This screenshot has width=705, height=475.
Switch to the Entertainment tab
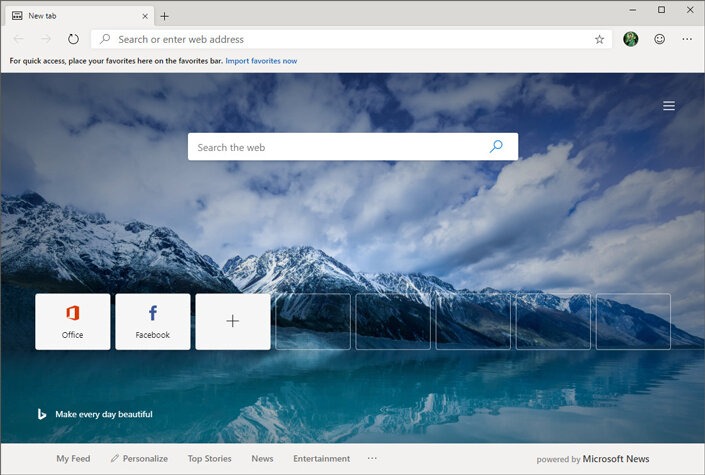pyautogui.click(x=321, y=458)
